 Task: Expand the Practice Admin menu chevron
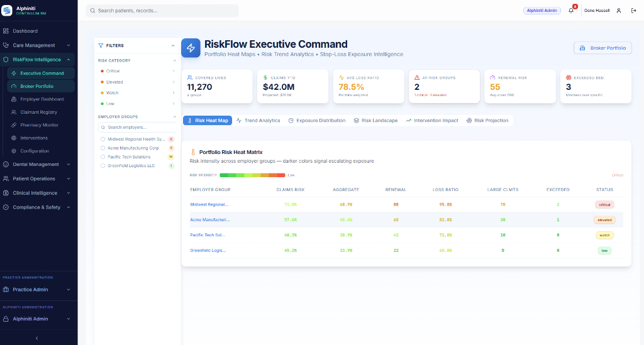tap(69, 290)
